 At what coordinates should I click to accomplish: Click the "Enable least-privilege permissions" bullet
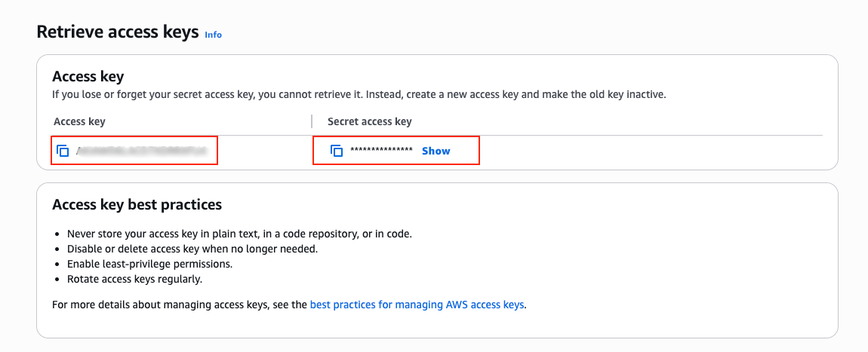tap(149, 264)
